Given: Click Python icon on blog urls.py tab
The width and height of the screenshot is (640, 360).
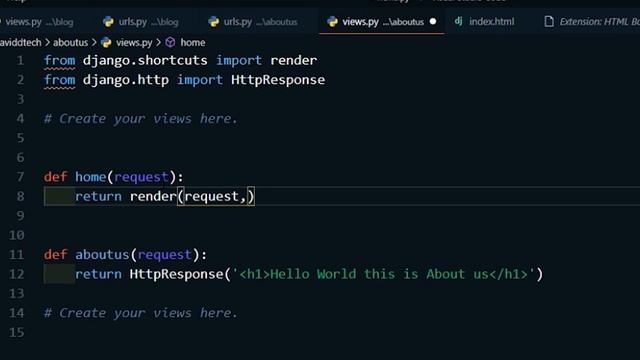Looking at the screenshot, I should (108, 22).
